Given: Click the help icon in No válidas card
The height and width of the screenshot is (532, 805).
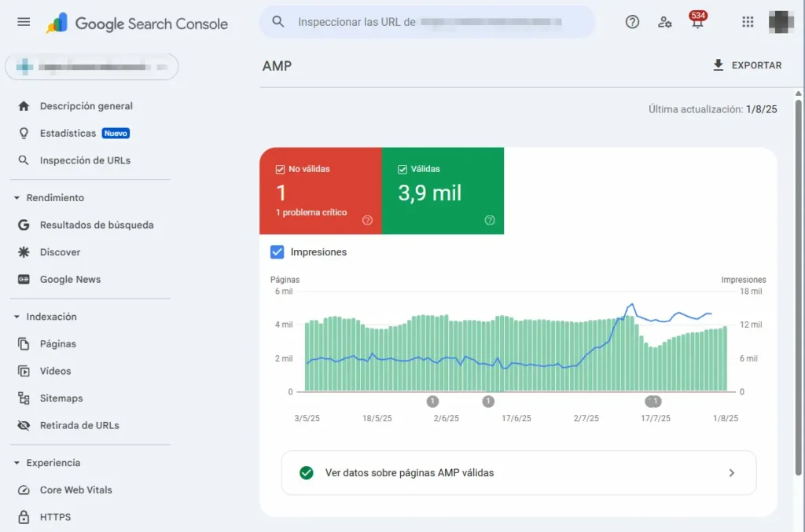Looking at the screenshot, I should coord(367,220).
